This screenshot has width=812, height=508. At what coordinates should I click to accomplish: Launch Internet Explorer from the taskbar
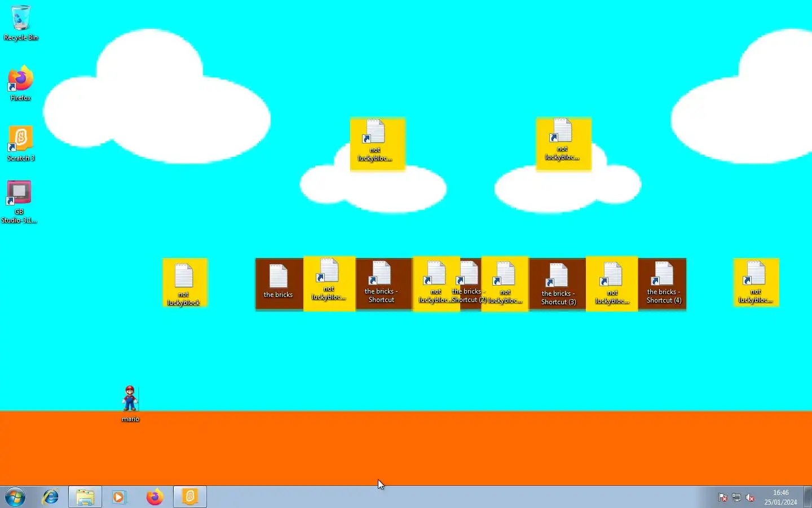pyautogui.click(x=51, y=497)
